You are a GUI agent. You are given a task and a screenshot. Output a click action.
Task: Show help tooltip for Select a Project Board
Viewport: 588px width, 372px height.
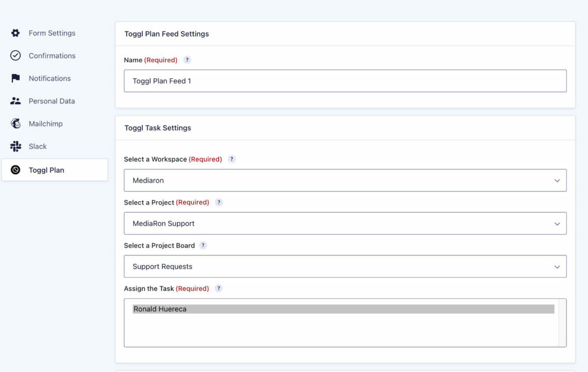(203, 245)
